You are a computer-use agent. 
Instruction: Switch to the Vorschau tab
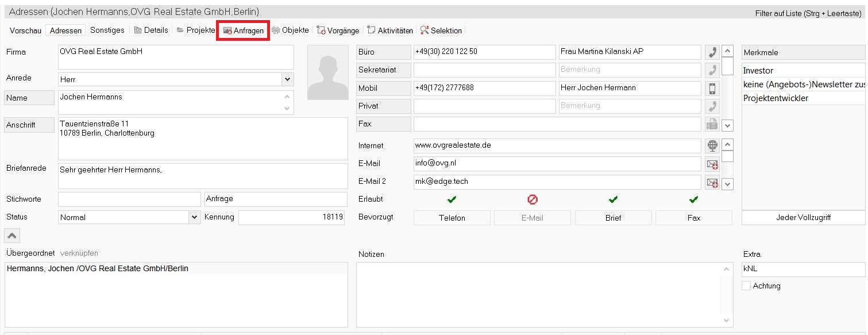[25, 30]
